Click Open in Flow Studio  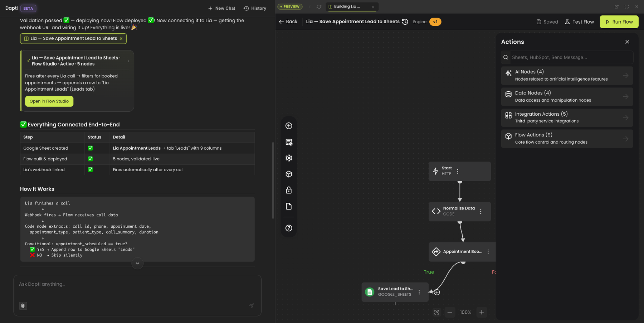click(49, 101)
